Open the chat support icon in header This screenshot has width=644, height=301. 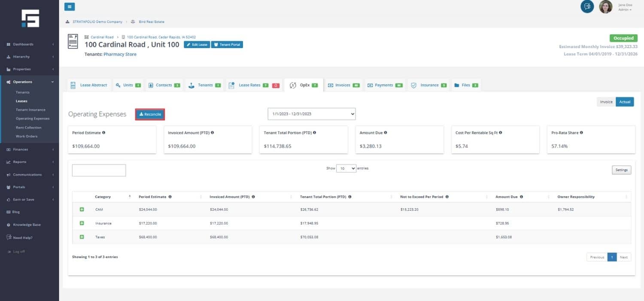point(587,6)
